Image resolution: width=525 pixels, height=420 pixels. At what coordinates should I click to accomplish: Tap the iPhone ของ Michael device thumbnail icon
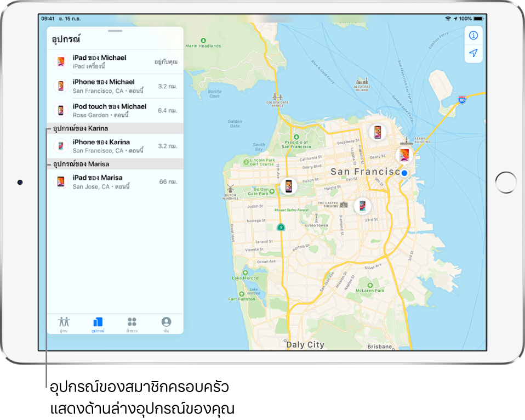(61, 86)
